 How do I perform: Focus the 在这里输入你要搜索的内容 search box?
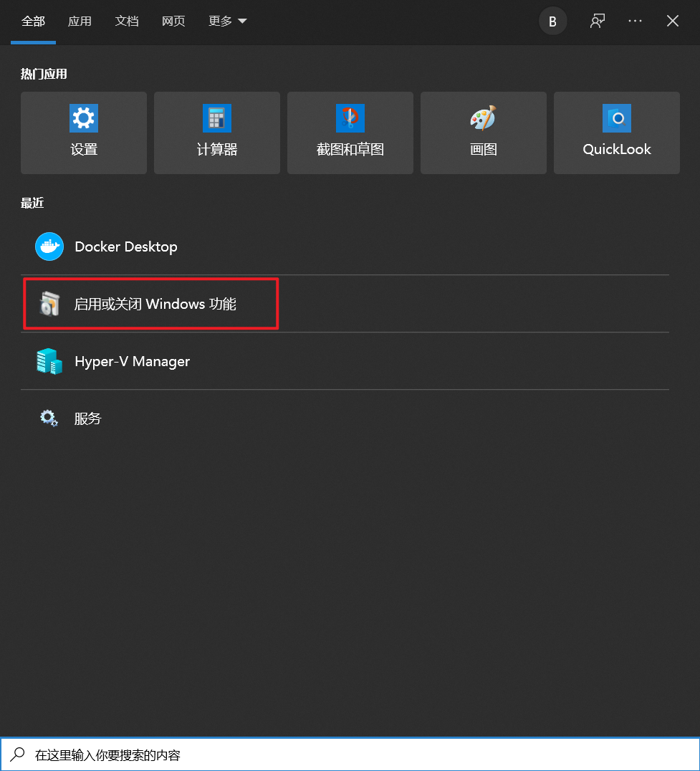(350, 755)
